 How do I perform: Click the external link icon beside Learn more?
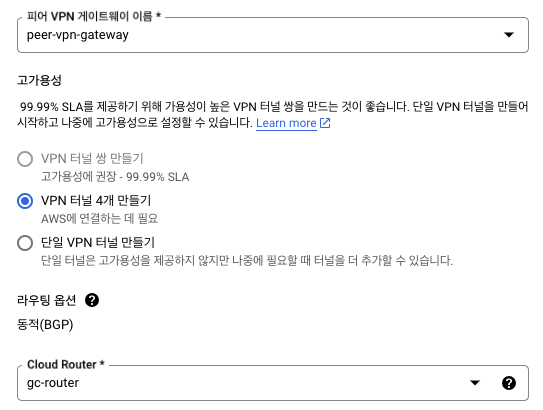(325, 123)
